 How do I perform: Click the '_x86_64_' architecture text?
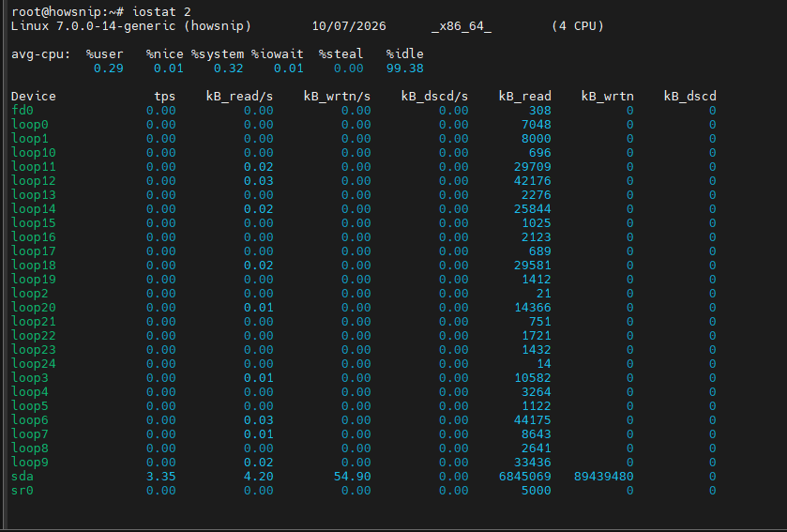click(x=462, y=26)
